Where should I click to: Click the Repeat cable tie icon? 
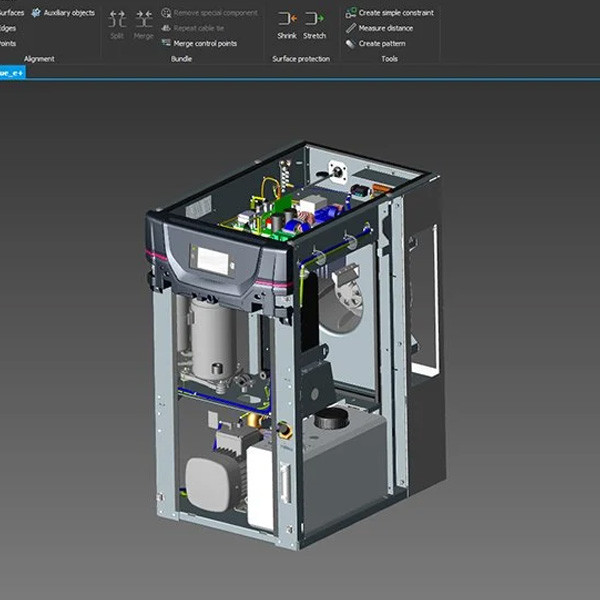[166, 28]
